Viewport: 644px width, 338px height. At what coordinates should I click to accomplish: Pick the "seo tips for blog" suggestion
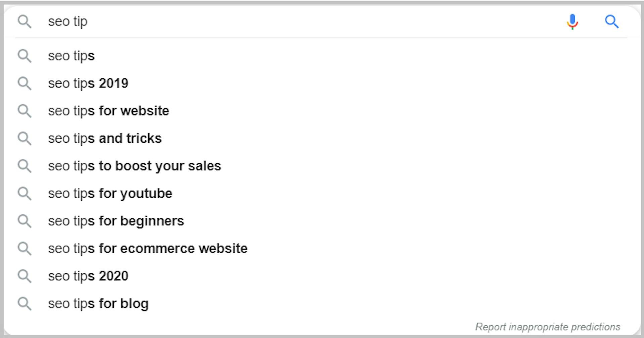pyautogui.click(x=98, y=303)
